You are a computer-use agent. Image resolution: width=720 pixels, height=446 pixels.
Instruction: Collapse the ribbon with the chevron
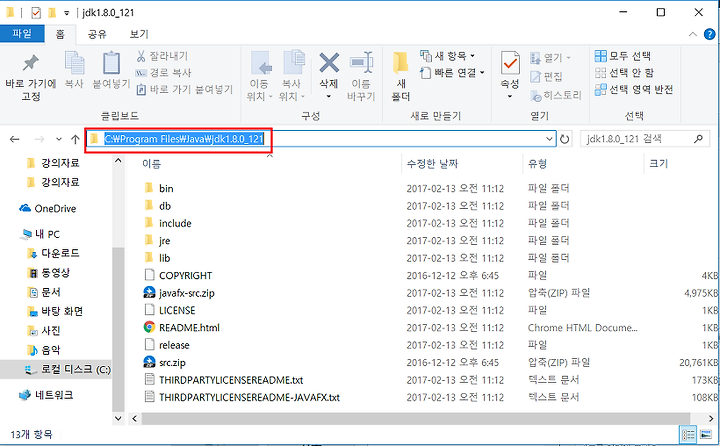pos(693,34)
